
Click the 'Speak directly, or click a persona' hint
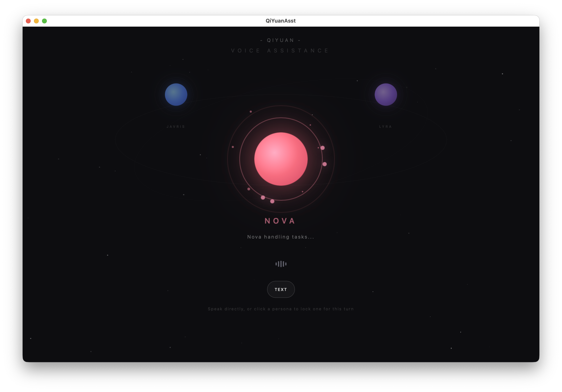tap(281, 309)
